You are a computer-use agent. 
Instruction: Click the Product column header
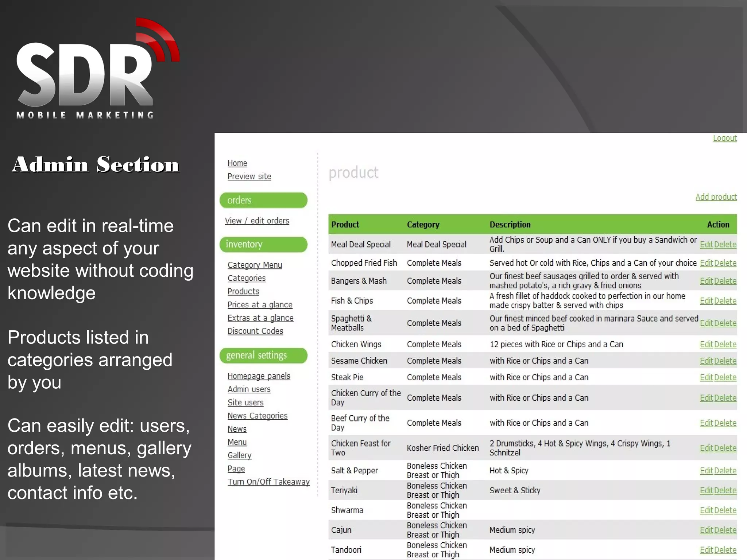click(345, 225)
